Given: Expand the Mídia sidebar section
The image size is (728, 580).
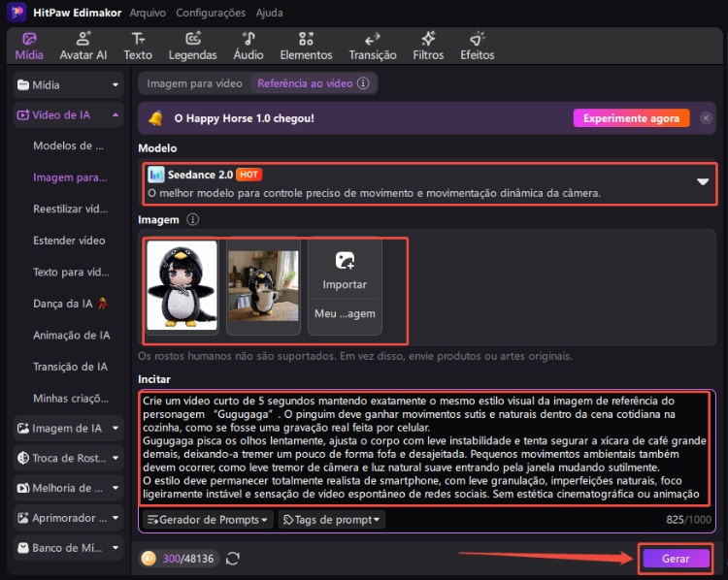Looking at the screenshot, I should pyautogui.click(x=68, y=85).
